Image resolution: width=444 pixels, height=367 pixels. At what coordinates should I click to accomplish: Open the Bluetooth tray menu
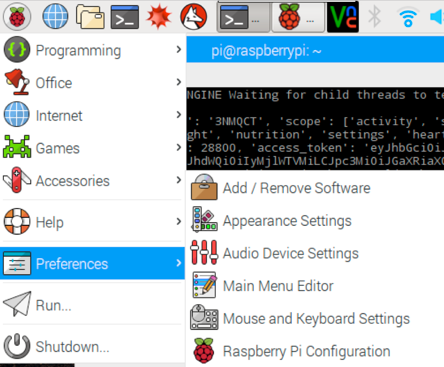click(x=374, y=17)
